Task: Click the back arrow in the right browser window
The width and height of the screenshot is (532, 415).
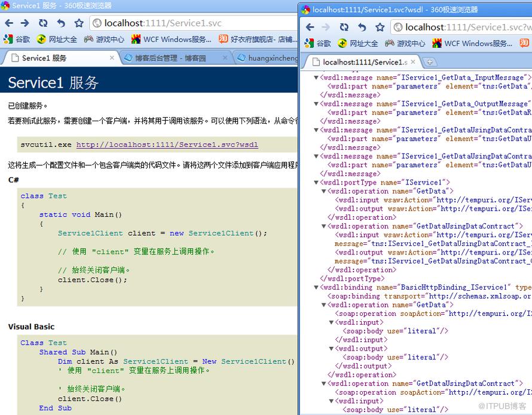Action: [310, 27]
